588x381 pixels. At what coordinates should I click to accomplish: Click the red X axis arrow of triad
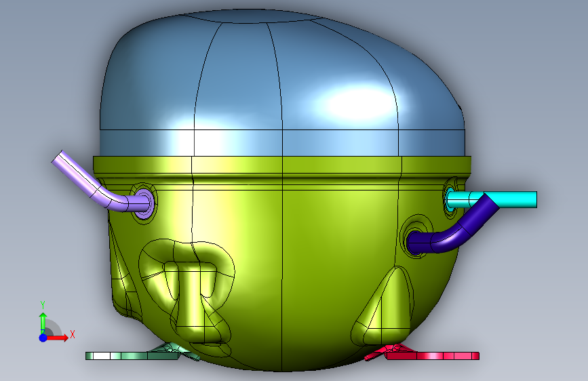(58, 338)
